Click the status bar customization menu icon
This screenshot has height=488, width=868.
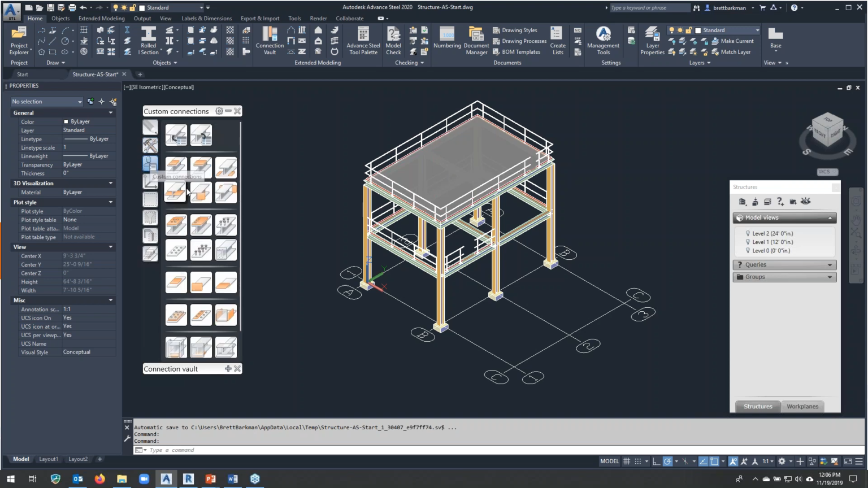tap(859, 461)
